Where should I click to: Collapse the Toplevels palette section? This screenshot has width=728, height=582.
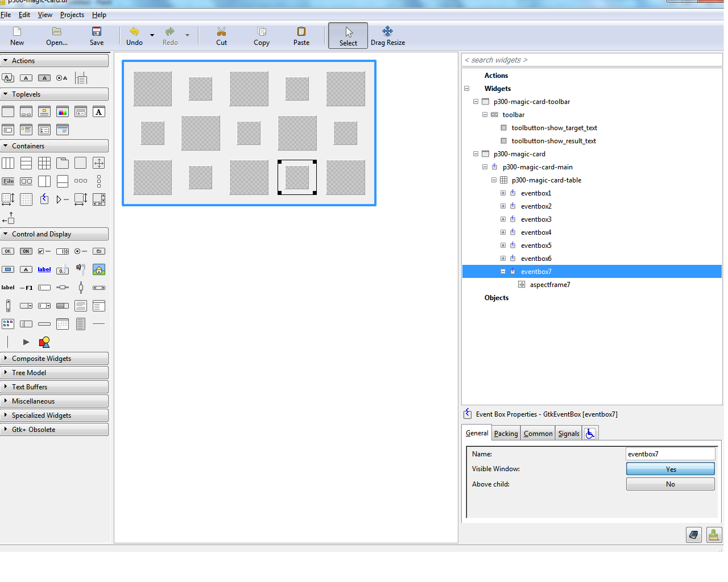point(55,94)
